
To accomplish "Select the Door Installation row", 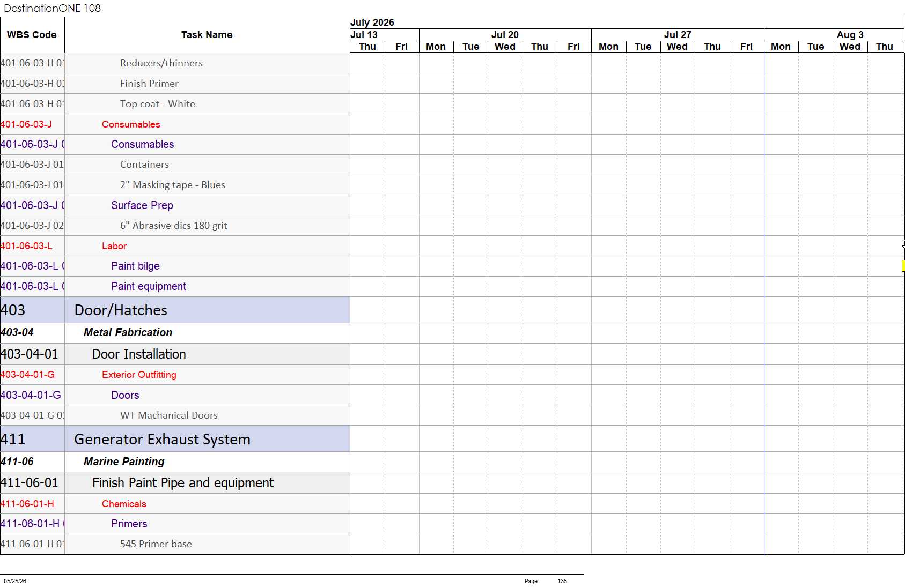I will [x=139, y=354].
